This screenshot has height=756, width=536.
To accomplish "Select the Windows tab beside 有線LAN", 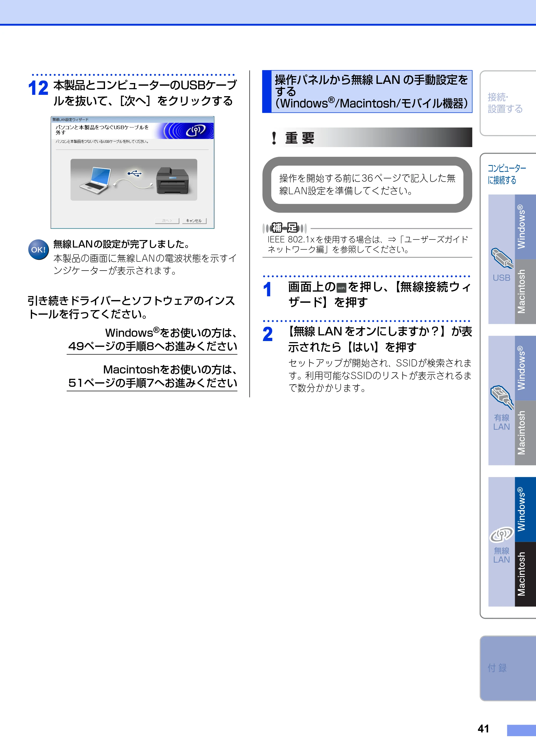I will [x=525, y=368].
